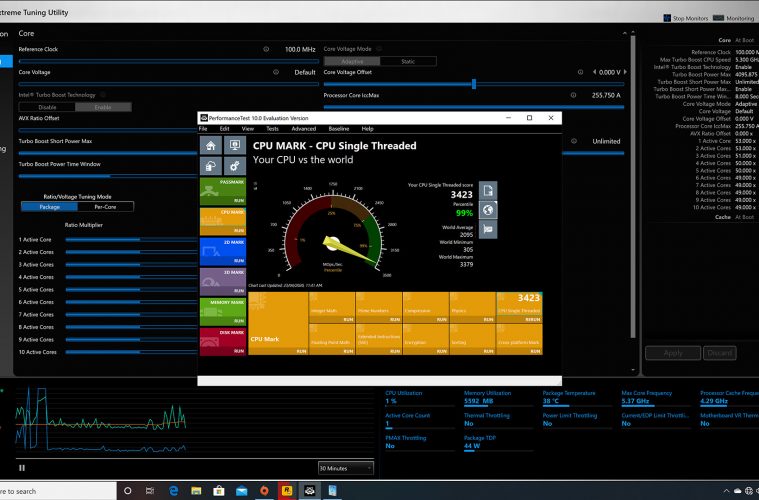Image resolution: width=759 pixels, height=500 pixels.
Task: Pause the monitoring graph
Action: [22, 468]
